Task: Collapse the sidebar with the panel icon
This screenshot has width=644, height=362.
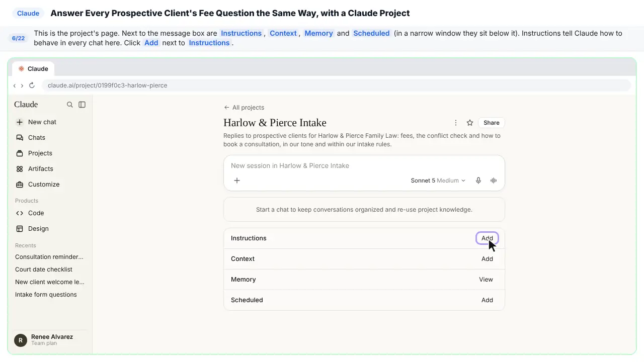Action: point(82,105)
